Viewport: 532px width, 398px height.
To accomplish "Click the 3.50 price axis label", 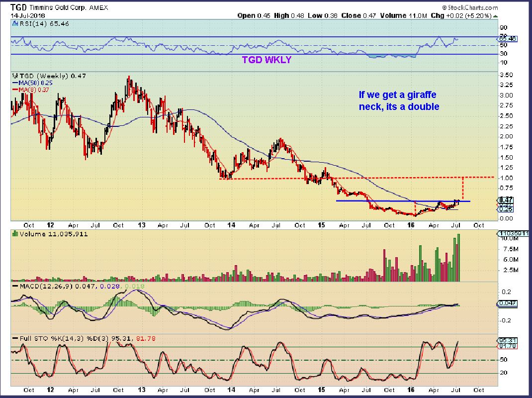I will click(507, 75).
